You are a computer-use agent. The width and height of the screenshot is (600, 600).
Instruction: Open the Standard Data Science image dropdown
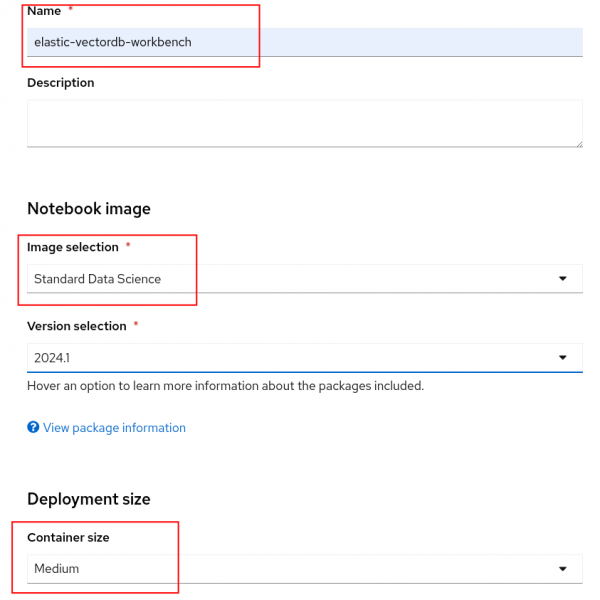(300, 279)
